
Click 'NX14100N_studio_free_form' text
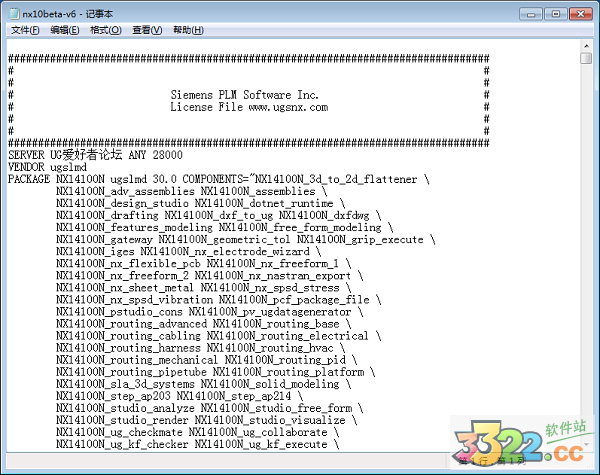(x=276, y=408)
